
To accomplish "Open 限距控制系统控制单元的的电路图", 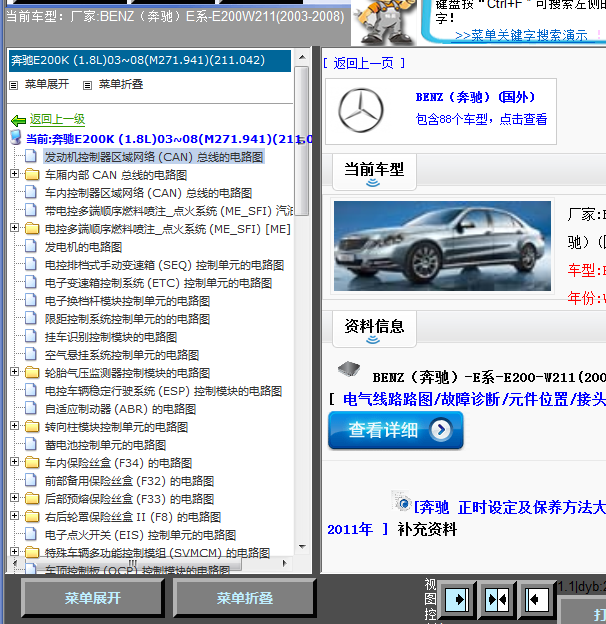I will [127, 319].
